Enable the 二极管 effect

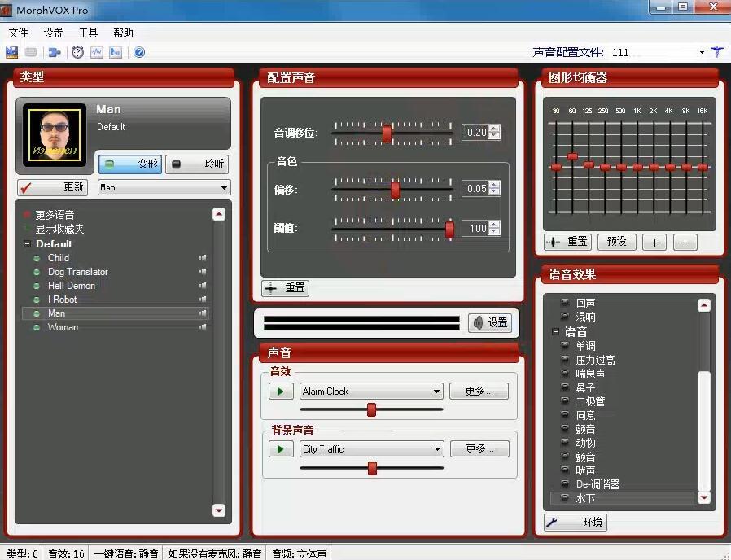[565, 401]
